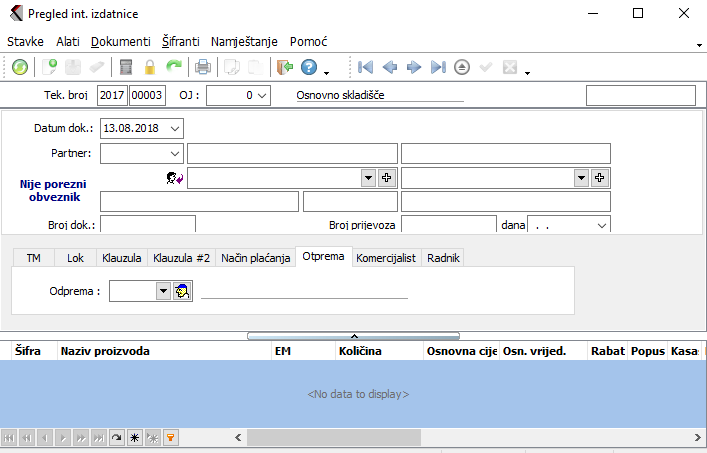This screenshot has height=453, width=707.
Task: Collapse the header panel using the splitter arrow
Action: point(353,336)
